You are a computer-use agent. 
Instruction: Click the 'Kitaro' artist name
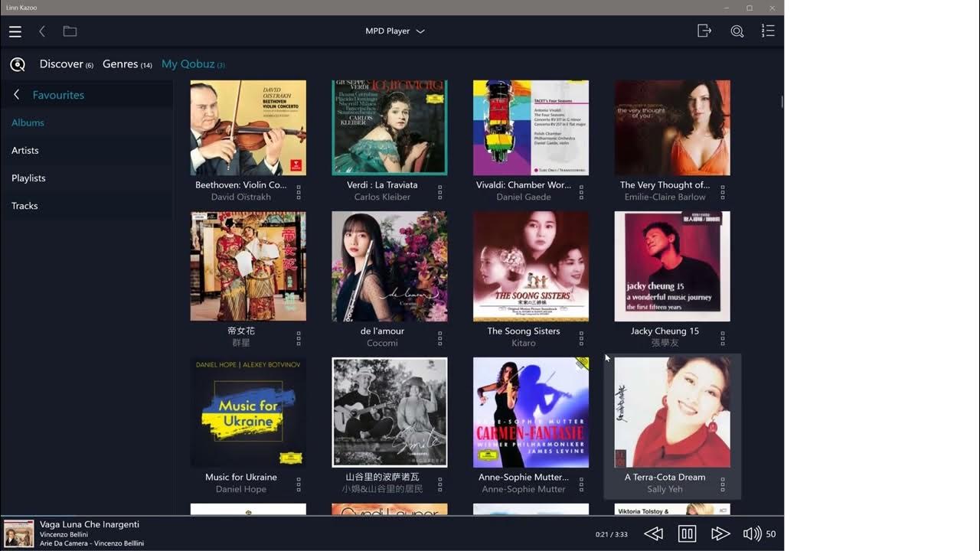(x=524, y=343)
